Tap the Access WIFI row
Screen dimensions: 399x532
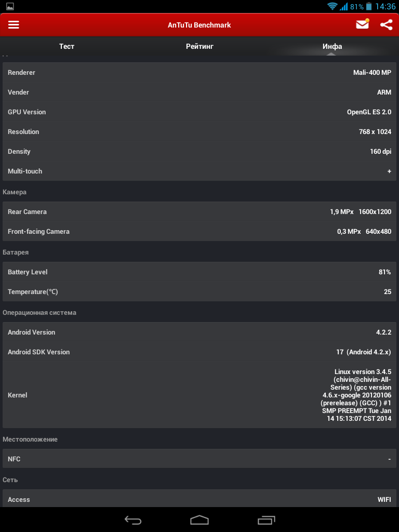[199, 499]
